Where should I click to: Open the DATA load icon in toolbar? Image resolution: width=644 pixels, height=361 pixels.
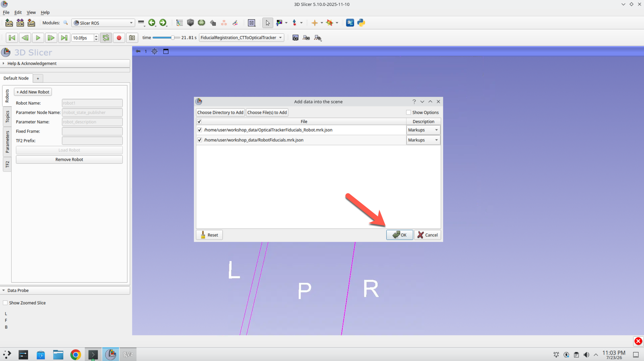9,23
